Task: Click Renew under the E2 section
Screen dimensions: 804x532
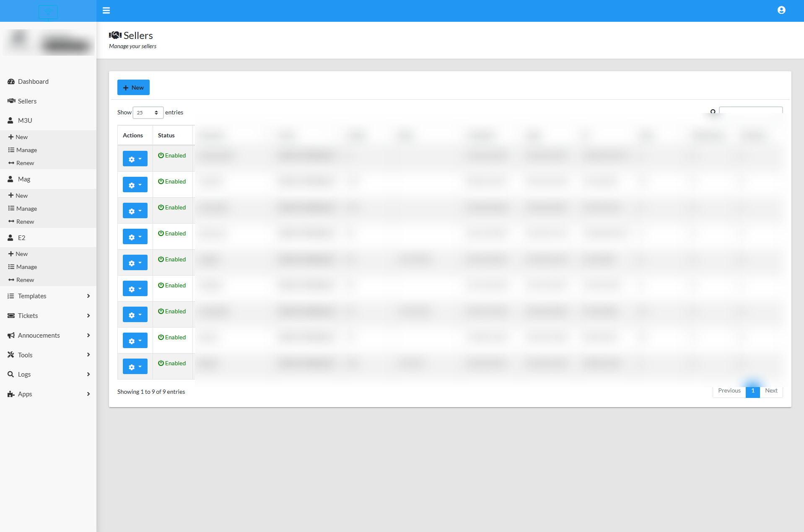Action: (x=25, y=280)
